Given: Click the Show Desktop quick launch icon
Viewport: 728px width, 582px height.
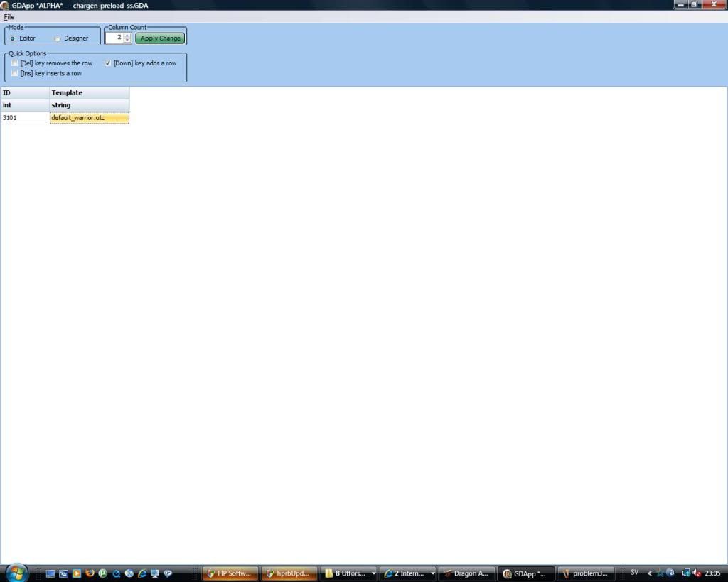Looking at the screenshot, I should coord(50,573).
